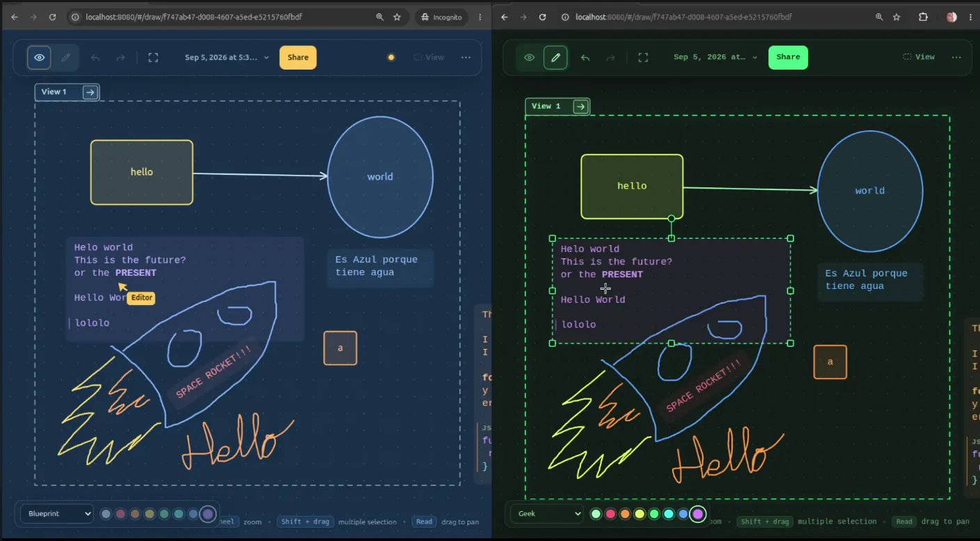
Task: Select the View 1 label in right window
Action: [546, 106]
